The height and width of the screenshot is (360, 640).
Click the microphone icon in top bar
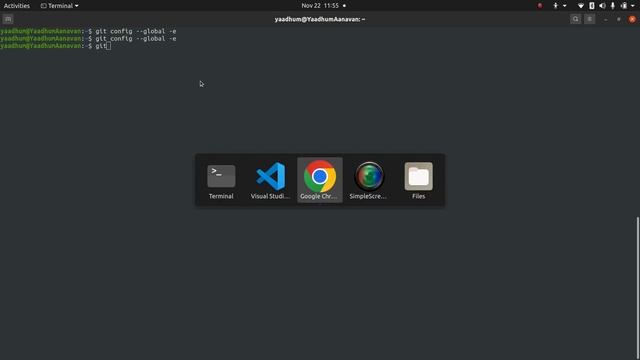[x=613, y=6]
